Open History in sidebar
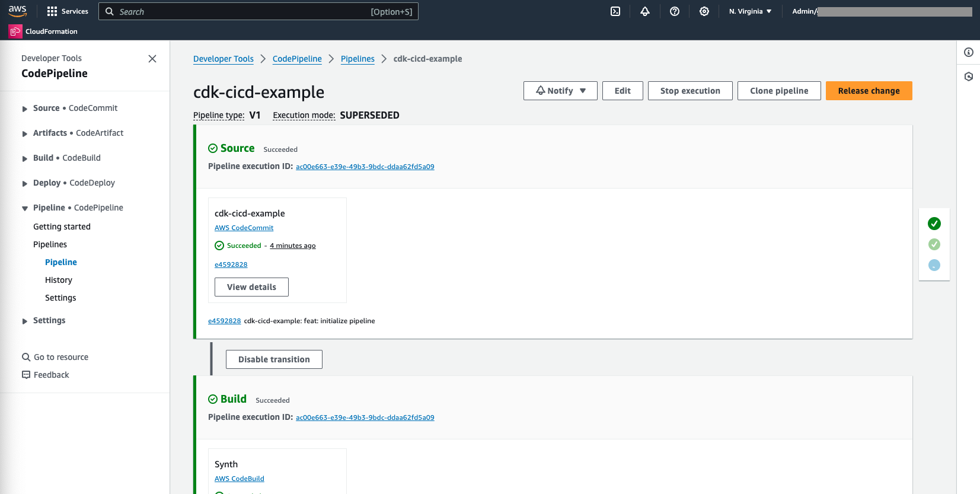 pyautogui.click(x=59, y=280)
